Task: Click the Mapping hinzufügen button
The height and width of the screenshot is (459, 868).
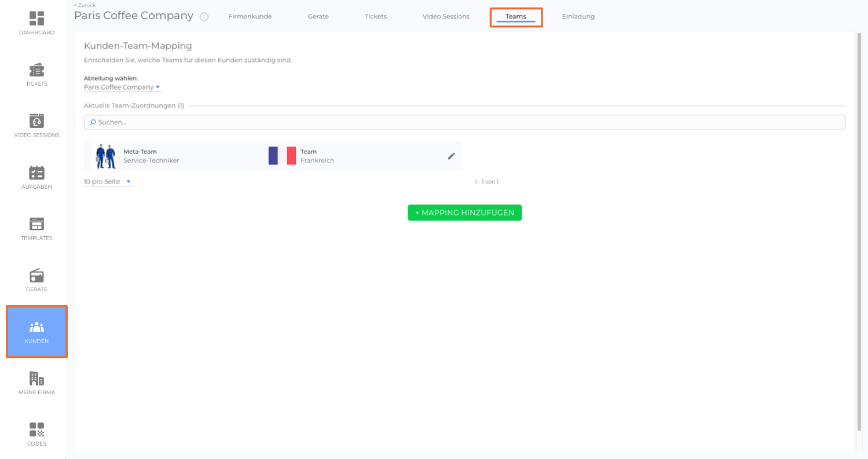Action: pyautogui.click(x=464, y=212)
